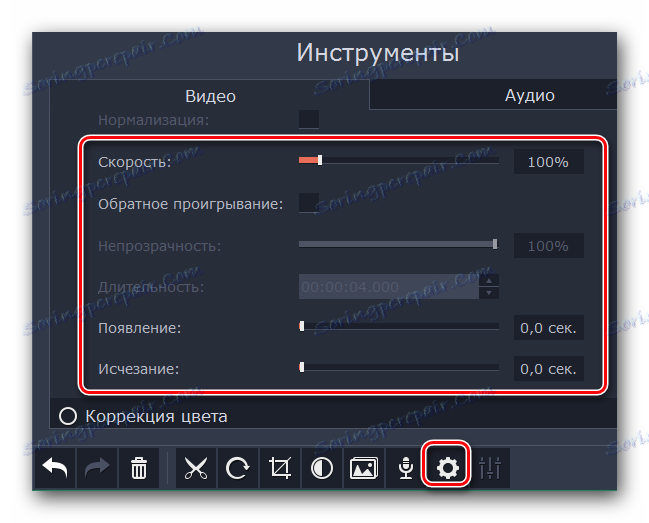Click the Redo arrow icon

tap(97, 468)
